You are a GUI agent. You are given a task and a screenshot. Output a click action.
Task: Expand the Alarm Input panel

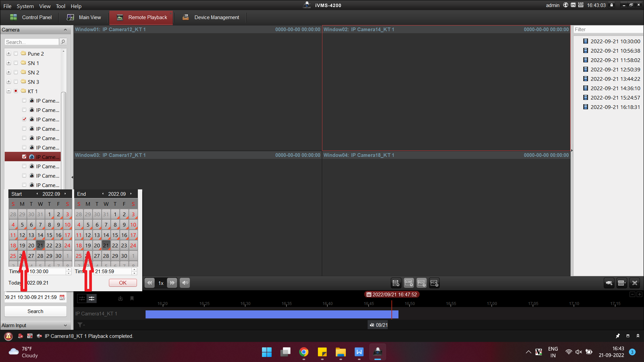(65, 325)
